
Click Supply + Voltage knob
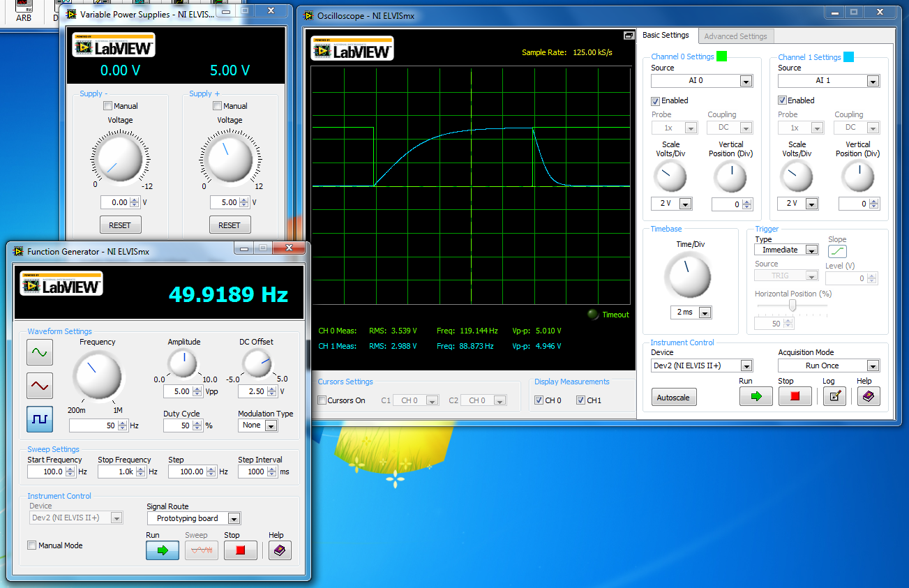pos(230,159)
